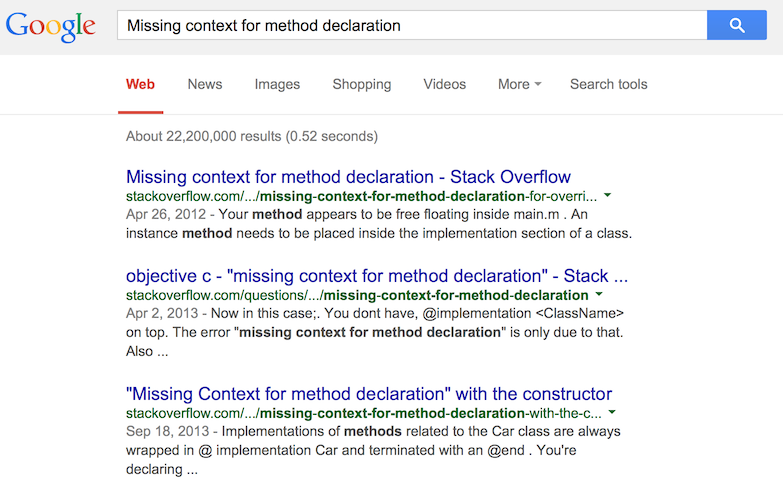Select the Web tab

(x=140, y=84)
